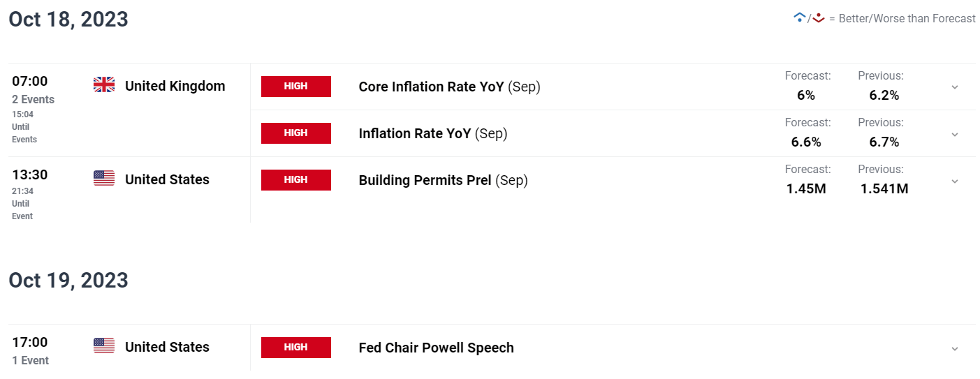Expand the Fed Chair Powell Speech chevron

[x=955, y=348]
